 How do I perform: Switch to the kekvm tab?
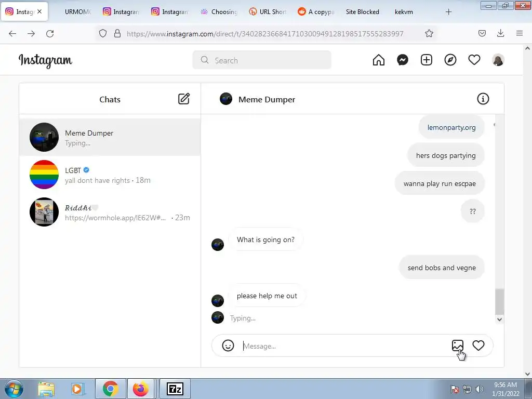(x=404, y=11)
